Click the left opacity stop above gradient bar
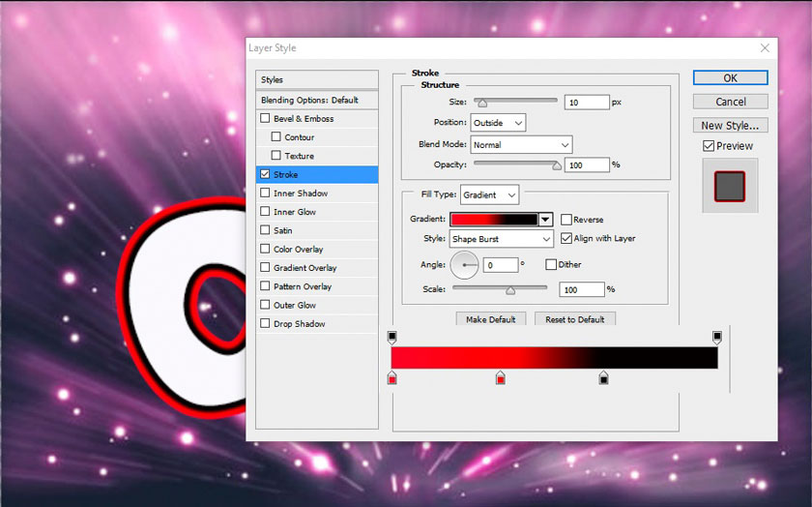The height and width of the screenshot is (507, 812). (x=392, y=338)
